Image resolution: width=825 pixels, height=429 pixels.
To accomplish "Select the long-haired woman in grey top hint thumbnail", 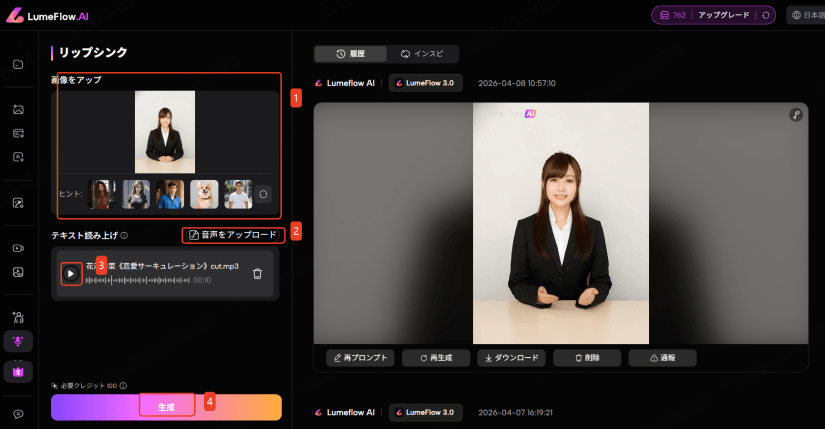I will (x=136, y=194).
